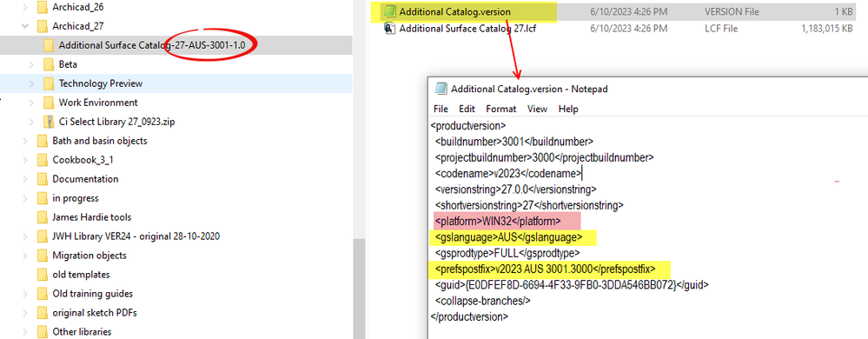Select the Technology Preview tree item
The height and width of the screenshot is (339, 868).
point(176,83)
